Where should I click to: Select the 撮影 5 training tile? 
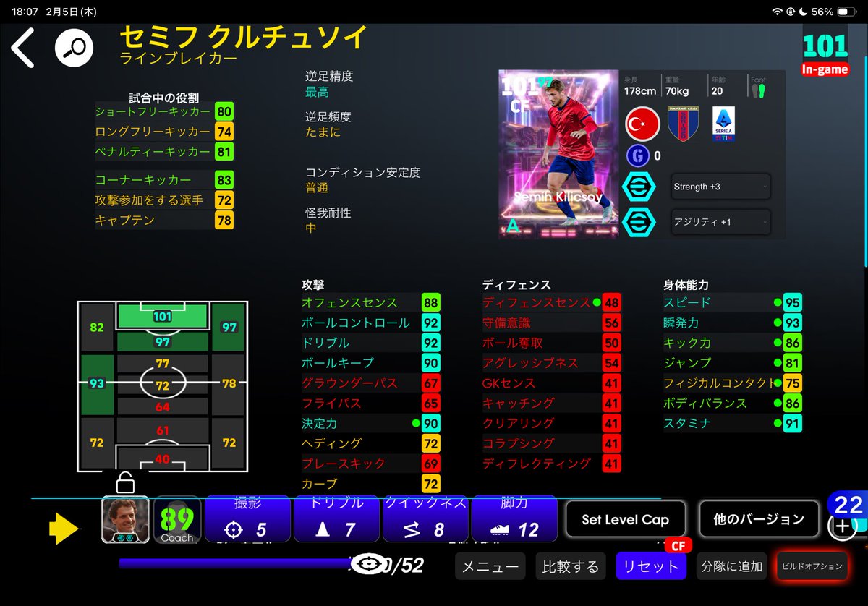click(247, 518)
